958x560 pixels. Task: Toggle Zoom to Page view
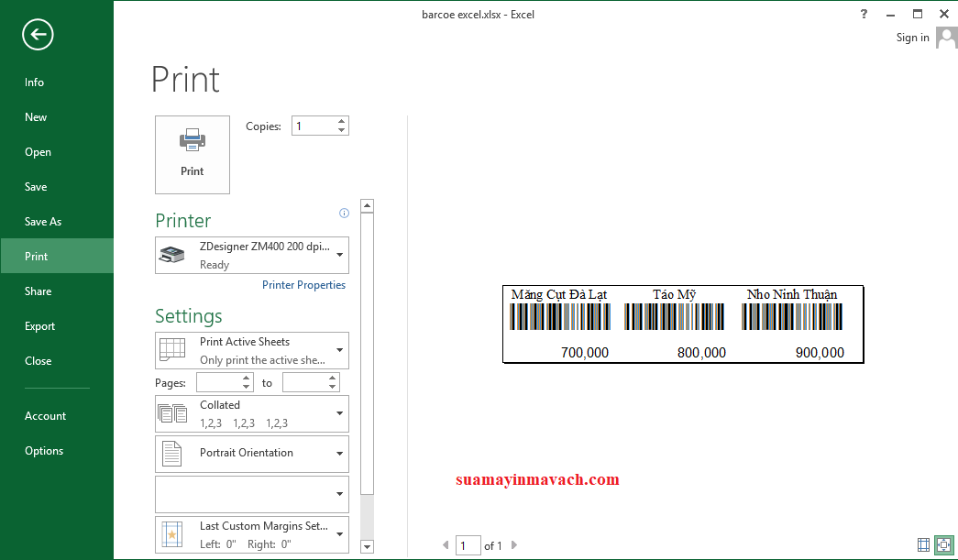(945, 545)
